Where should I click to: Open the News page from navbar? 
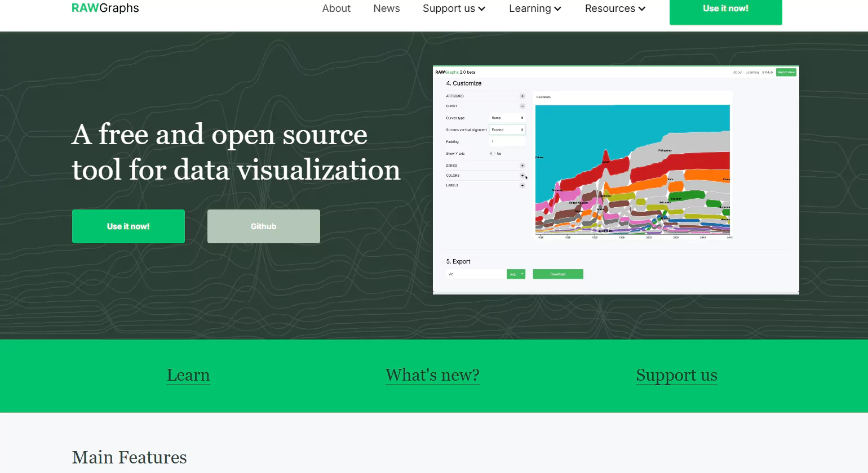(387, 8)
